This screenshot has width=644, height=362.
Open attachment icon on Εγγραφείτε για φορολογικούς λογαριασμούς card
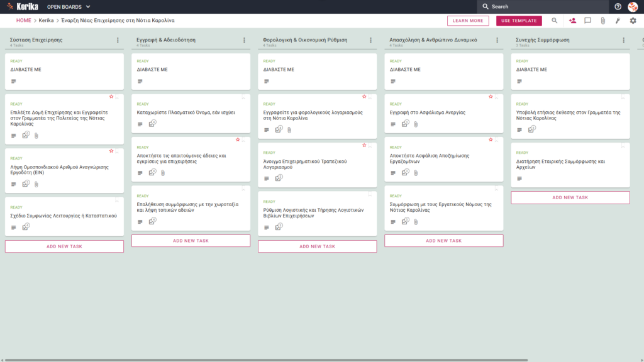[289, 129]
